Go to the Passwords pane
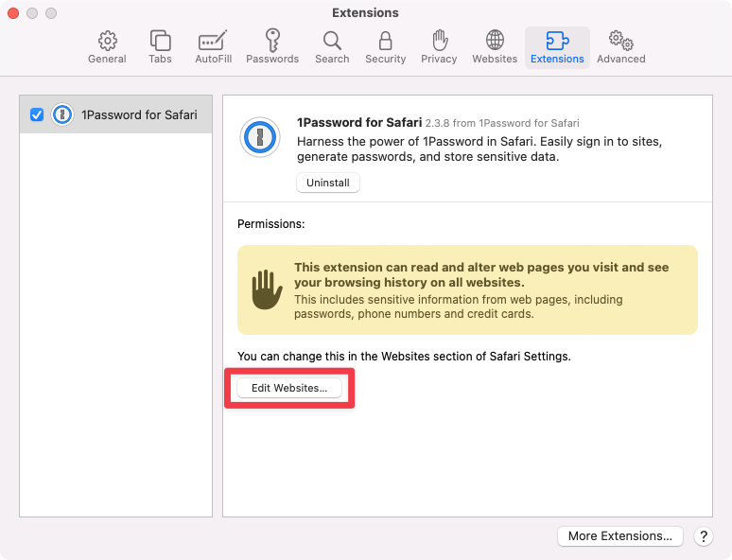The width and height of the screenshot is (732, 560). point(272,46)
